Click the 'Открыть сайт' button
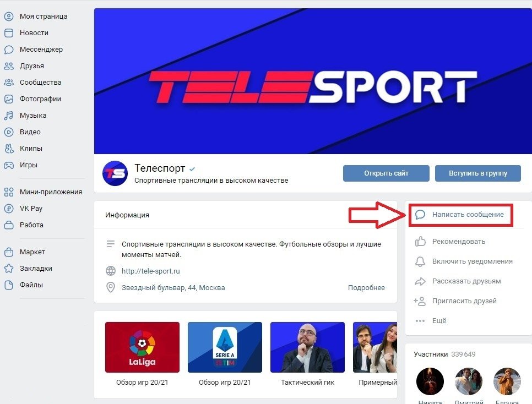This screenshot has height=404, width=532. coord(386,173)
